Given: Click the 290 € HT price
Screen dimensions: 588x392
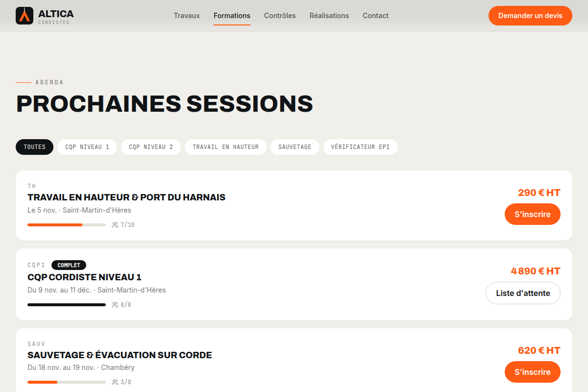Looking at the screenshot, I should (x=539, y=193).
